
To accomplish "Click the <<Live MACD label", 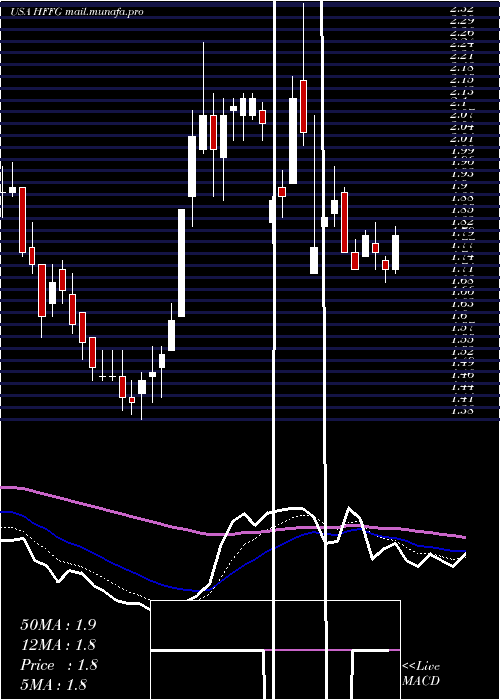I will click(x=421, y=674).
